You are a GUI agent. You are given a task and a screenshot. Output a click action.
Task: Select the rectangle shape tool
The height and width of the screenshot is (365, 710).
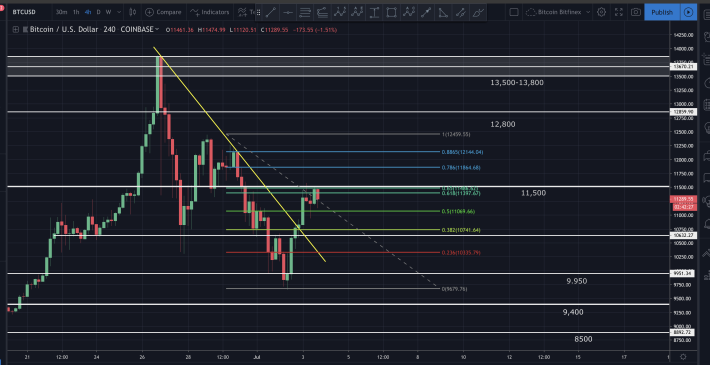391,12
